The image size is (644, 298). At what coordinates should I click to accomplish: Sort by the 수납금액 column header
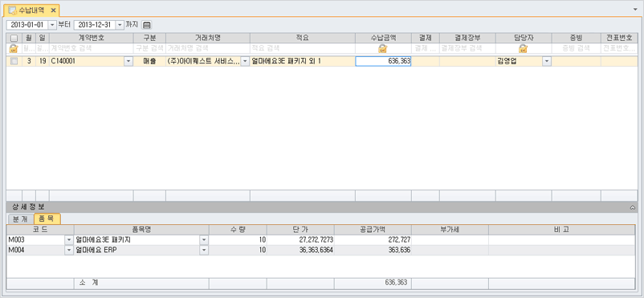pyautogui.click(x=383, y=38)
